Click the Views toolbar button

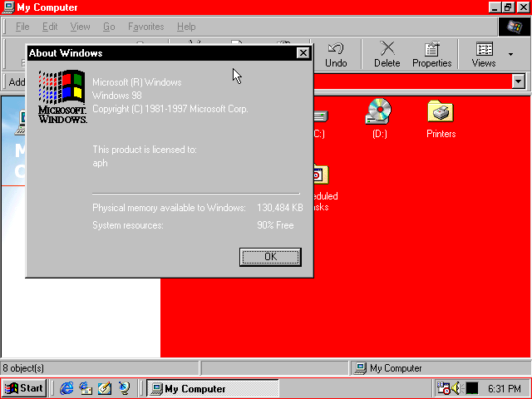pyautogui.click(x=484, y=54)
